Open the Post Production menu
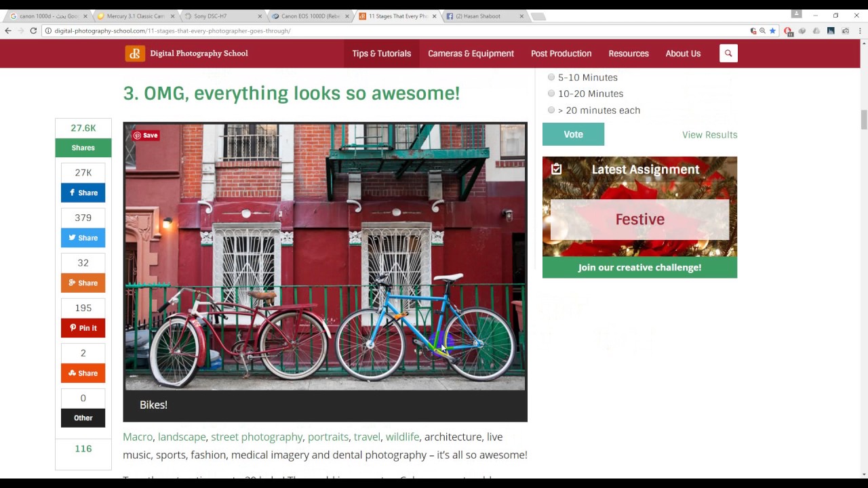This screenshot has width=868, height=488. click(561, 54)
